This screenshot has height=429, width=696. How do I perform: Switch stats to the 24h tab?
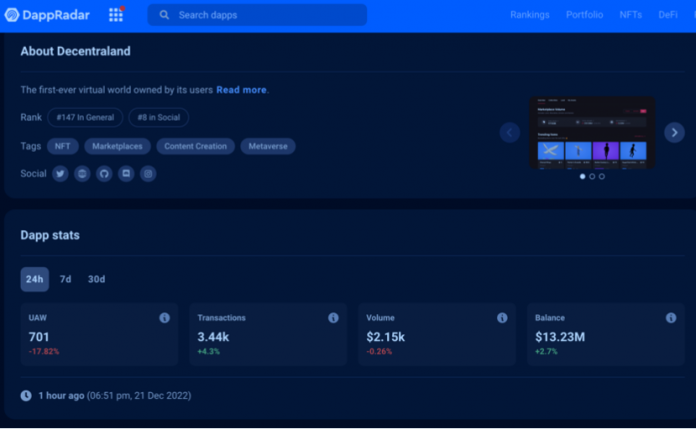pos(35,279)
